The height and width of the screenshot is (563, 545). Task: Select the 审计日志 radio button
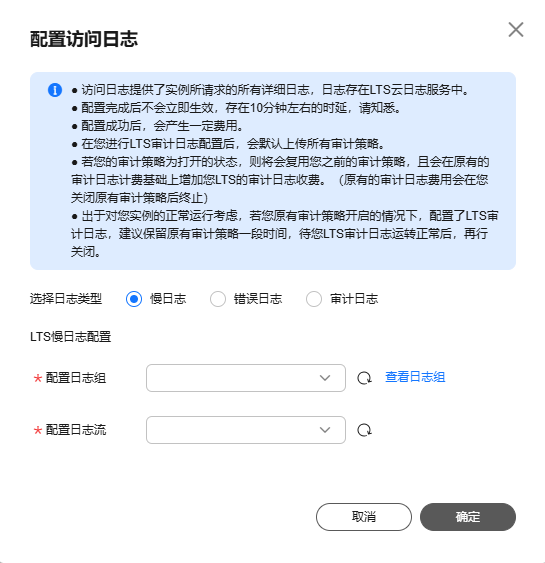click(x=314, y=299)
